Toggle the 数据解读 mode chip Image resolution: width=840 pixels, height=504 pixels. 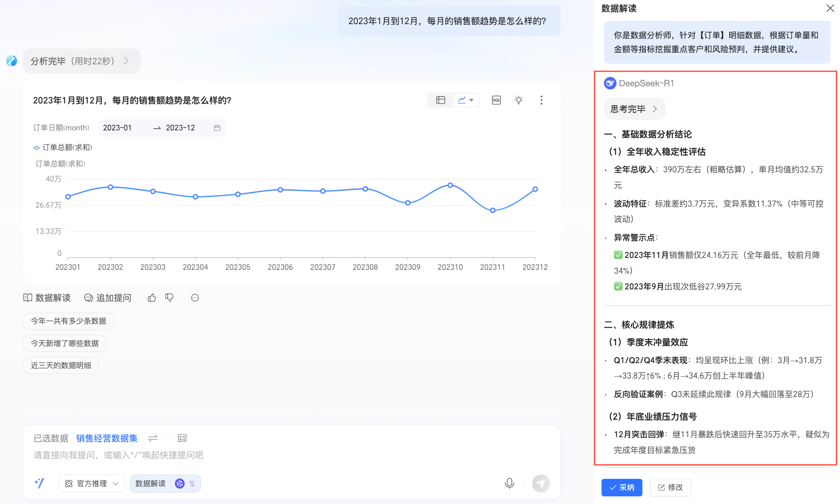151,484
